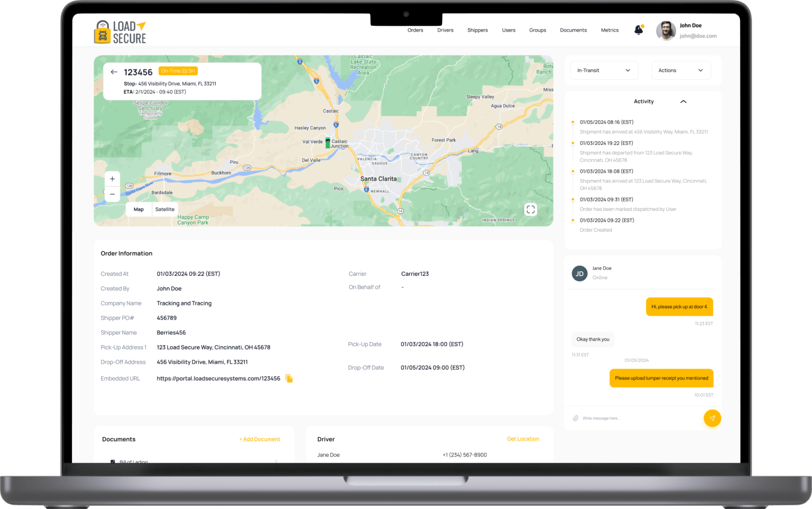Click the Write message here input field

click(624, 418)
